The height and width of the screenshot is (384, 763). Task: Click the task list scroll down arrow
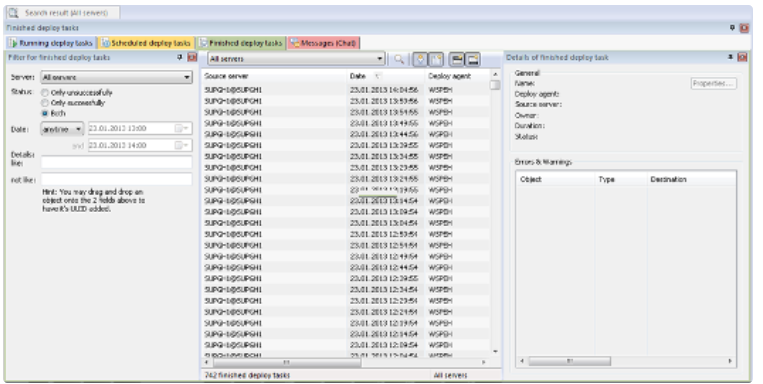495,351
